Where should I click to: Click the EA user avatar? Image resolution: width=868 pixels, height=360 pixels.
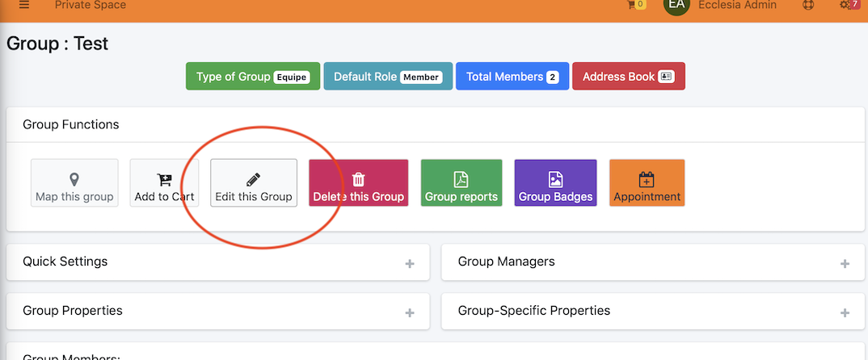(676, 6)
